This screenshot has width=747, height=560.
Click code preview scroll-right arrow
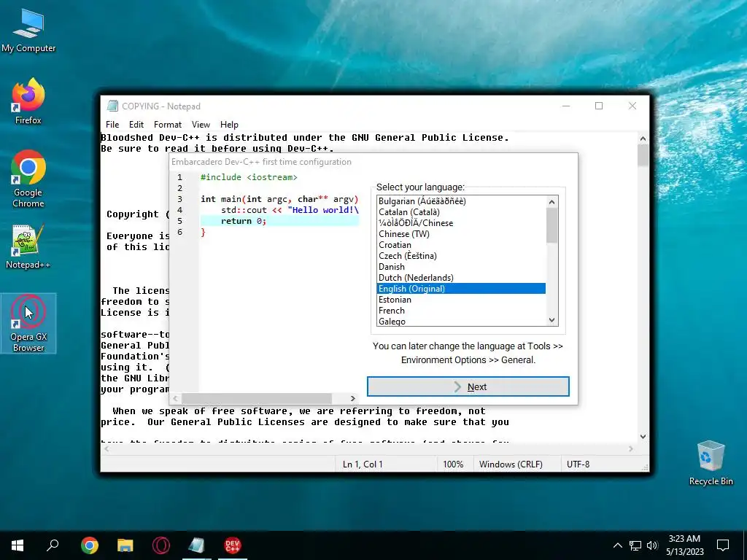tap(352, 398)
